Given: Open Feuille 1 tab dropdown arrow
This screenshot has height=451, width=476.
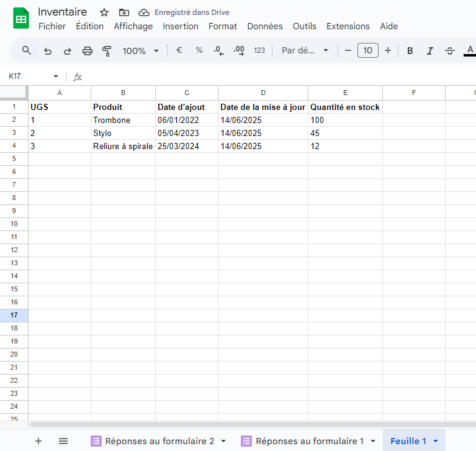Looking at the screenshot, I should pyautogui.click(x=436, y=441).
